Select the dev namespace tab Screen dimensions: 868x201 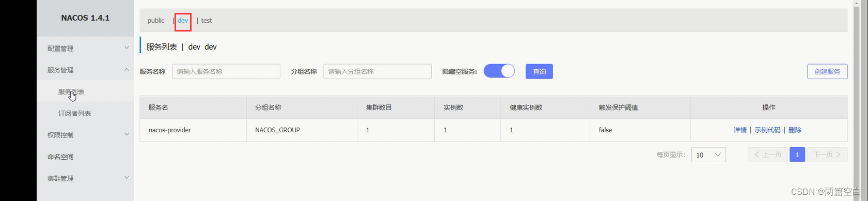(183, 21)
